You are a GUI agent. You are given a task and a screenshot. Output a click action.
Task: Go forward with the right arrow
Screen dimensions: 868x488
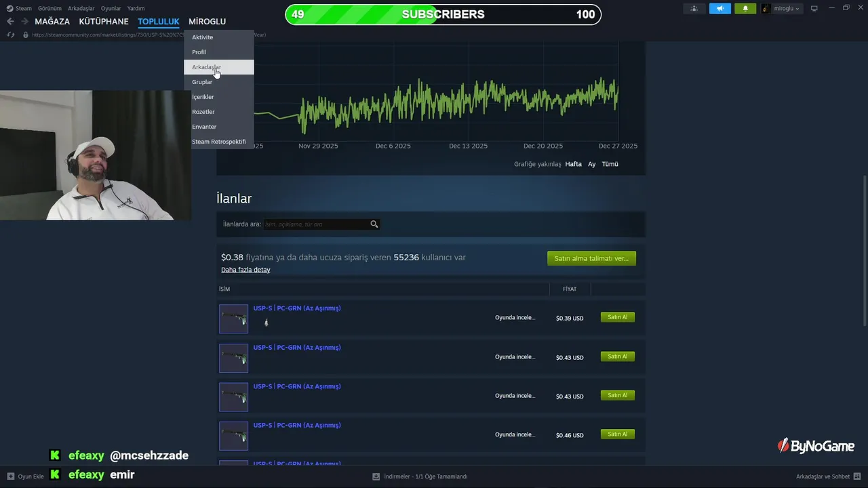(24, 22)
